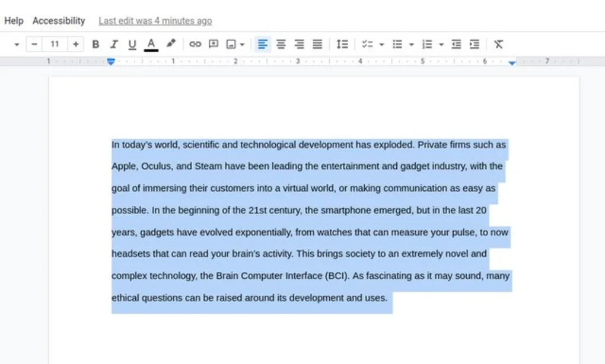
Task: Click the highlight color pen icon
Action: (171, 44)
